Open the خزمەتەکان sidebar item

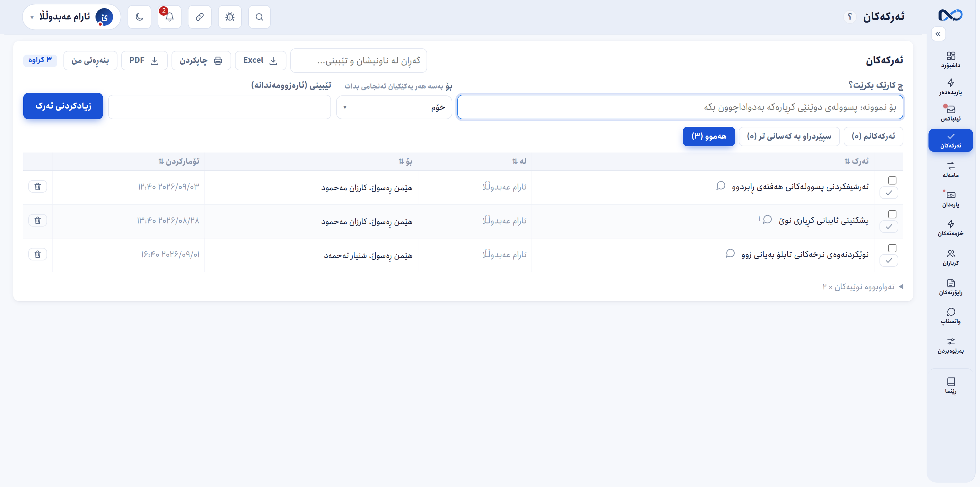click(950, 228)
